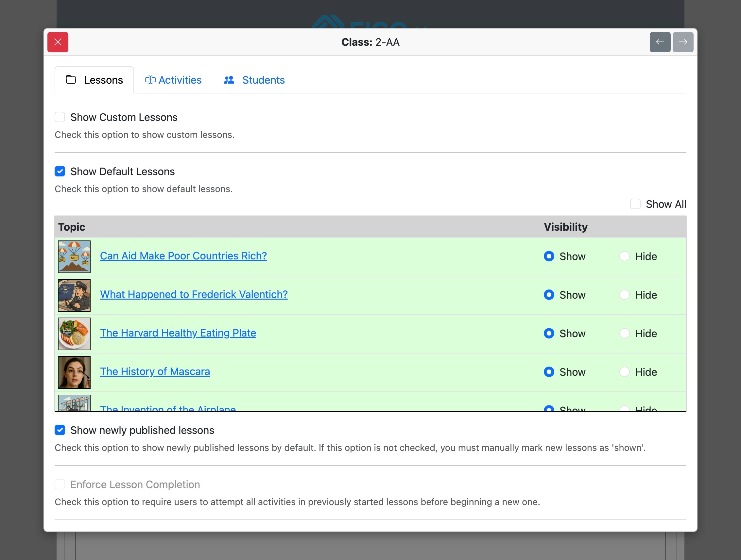Select Show for The History of Mascara
The height and width of the screenshot is (560, 741).
tap(549, 372)
